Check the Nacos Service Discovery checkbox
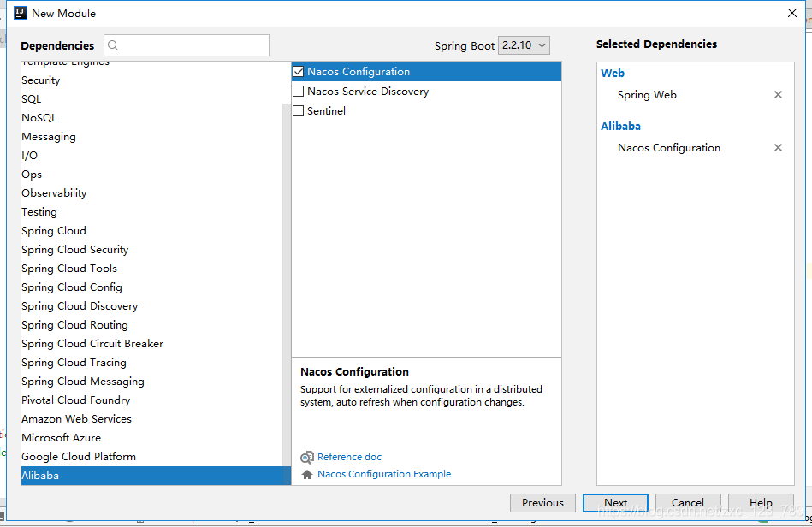Image resolution: width=812 pixels, height=527 pixels. pos(299,91)
